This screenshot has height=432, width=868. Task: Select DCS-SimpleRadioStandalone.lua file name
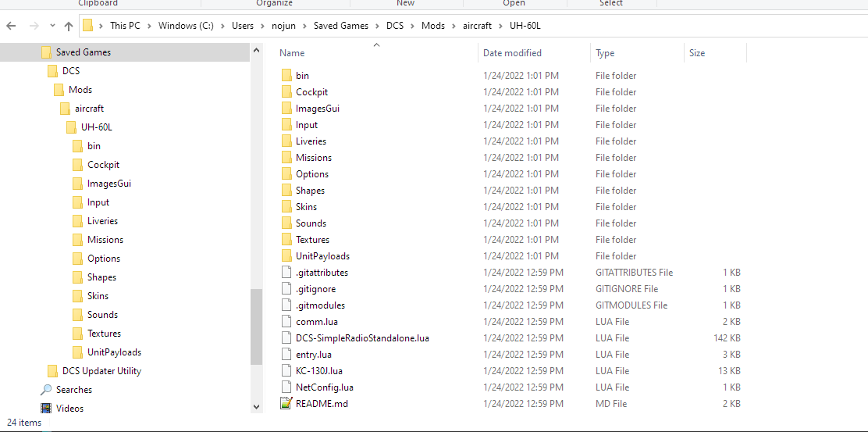(363, 337)
